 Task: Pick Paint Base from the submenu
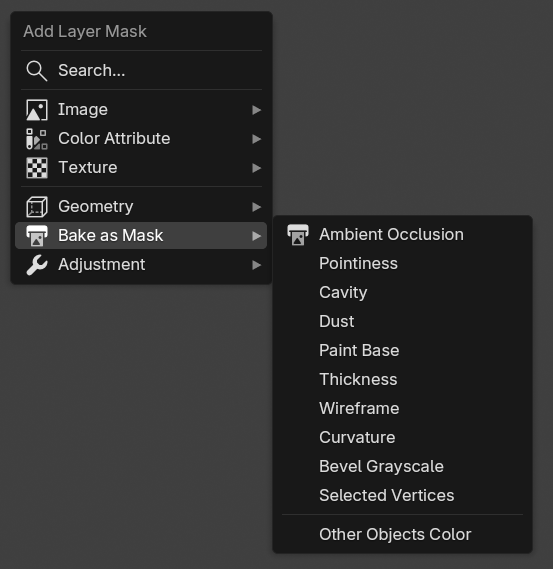(402, 351)
